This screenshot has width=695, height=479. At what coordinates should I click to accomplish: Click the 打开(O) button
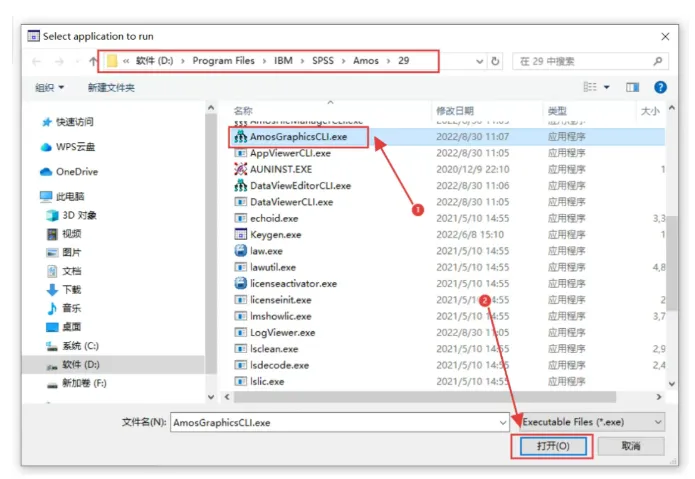553,446
